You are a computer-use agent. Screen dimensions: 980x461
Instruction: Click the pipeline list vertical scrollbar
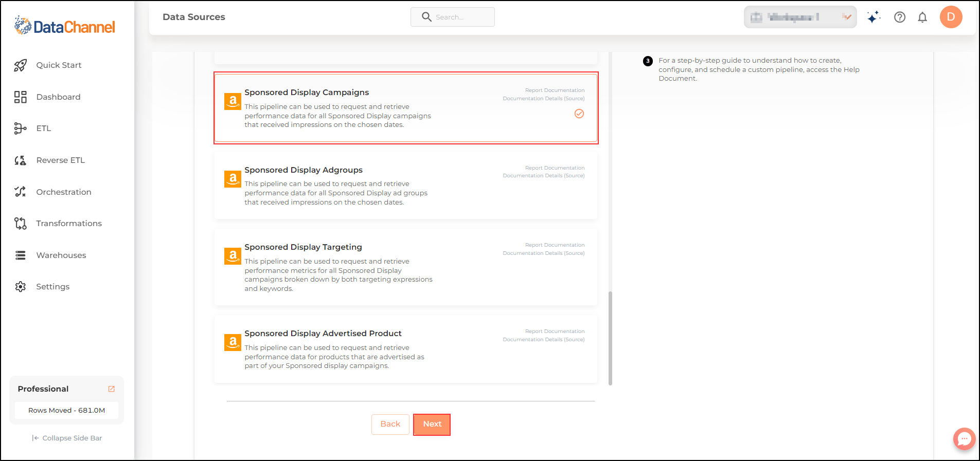[x=610, y=338]
